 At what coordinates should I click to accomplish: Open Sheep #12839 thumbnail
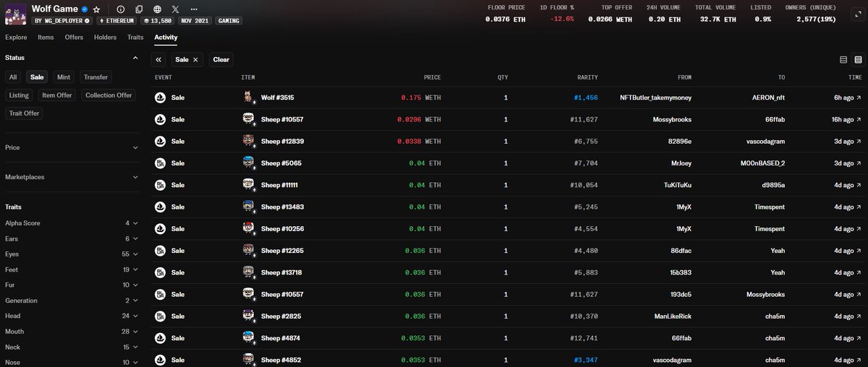248,141
